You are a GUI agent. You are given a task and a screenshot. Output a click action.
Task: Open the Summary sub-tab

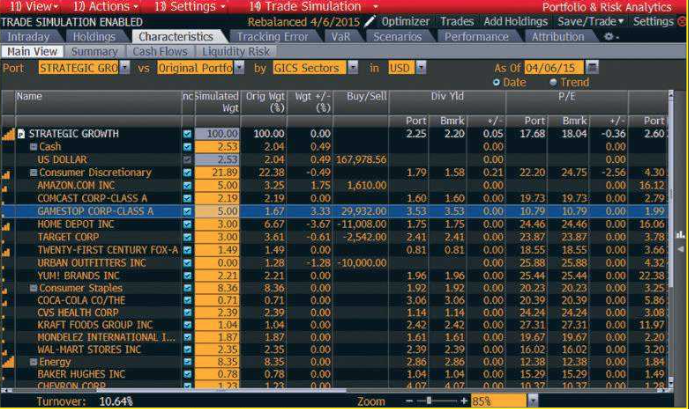coord(94,52)
